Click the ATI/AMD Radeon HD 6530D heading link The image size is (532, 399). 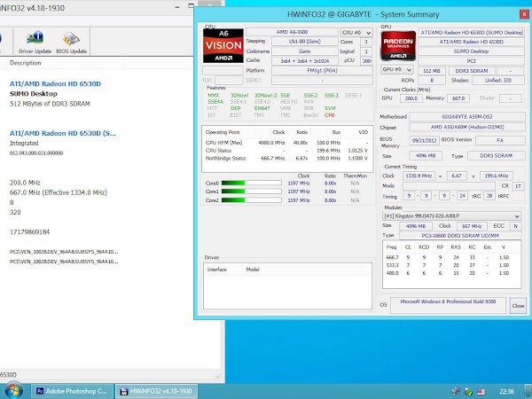click(x=52, y=83)
